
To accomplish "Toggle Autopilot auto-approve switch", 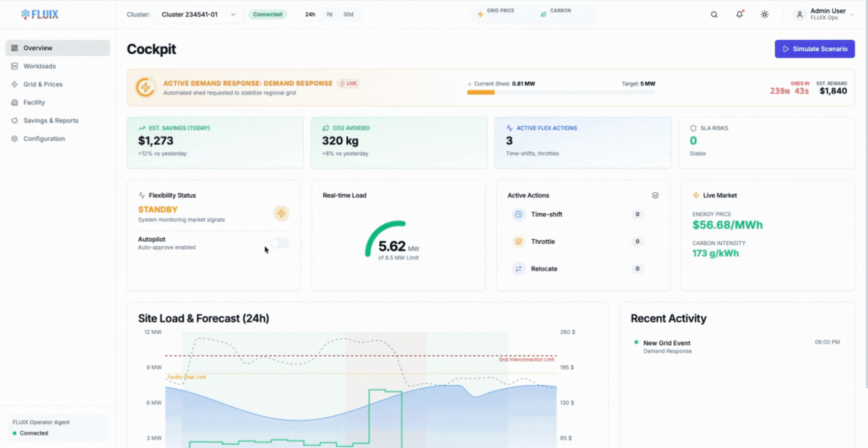I will click(x=279, y=243).
